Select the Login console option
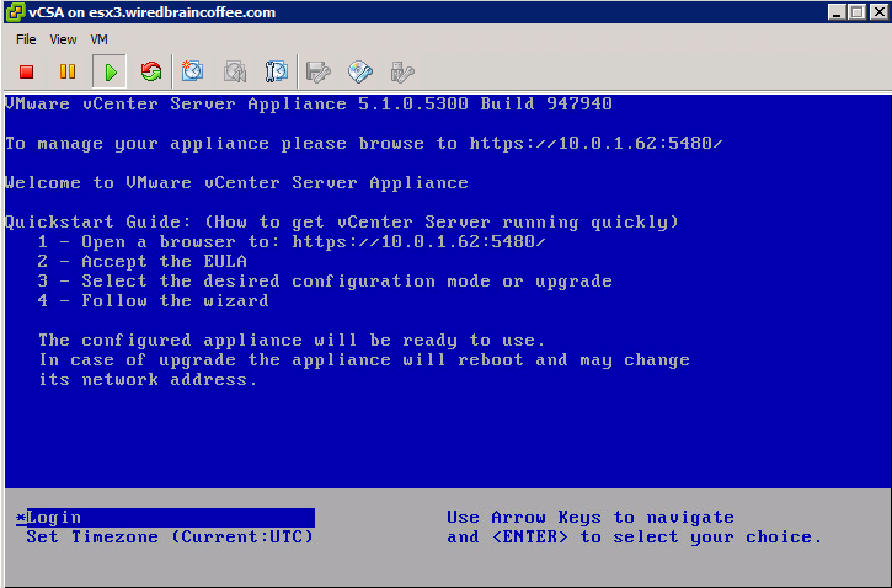Viewport: 892px width, 588px height. (165, 517)
